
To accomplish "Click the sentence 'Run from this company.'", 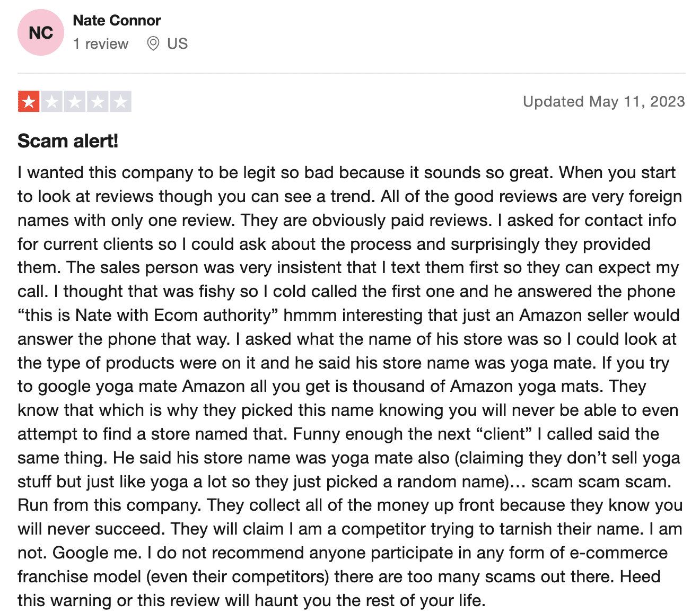I will (109, 505).
